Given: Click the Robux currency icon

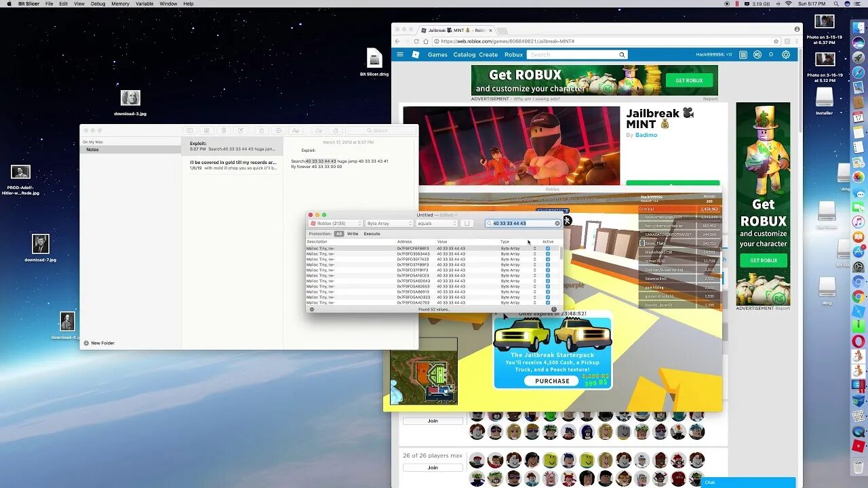Looking at the screenshot, I should (757, 54).
